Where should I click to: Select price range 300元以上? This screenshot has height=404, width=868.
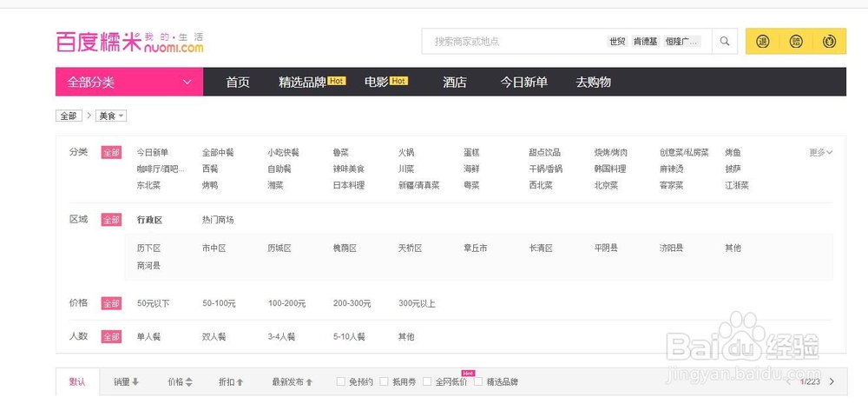click(417, 304)
